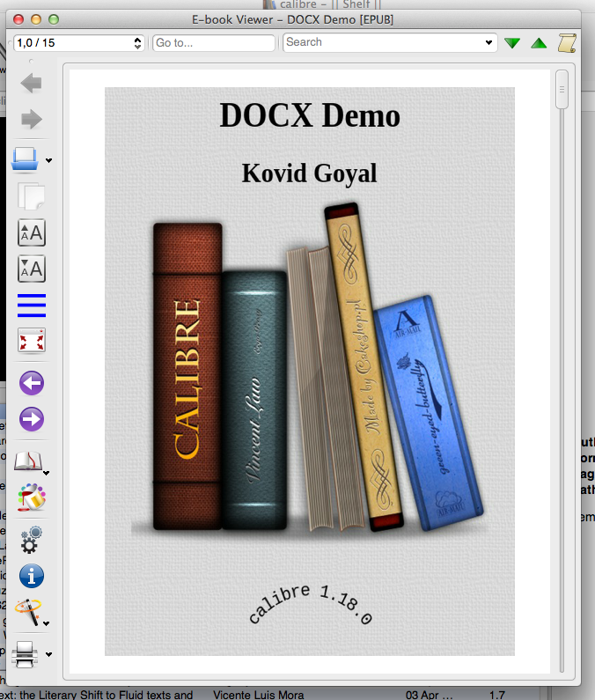Open the Search history dropdown arrow
Viewport: 595px width, 700px height.
pos(489,42)
